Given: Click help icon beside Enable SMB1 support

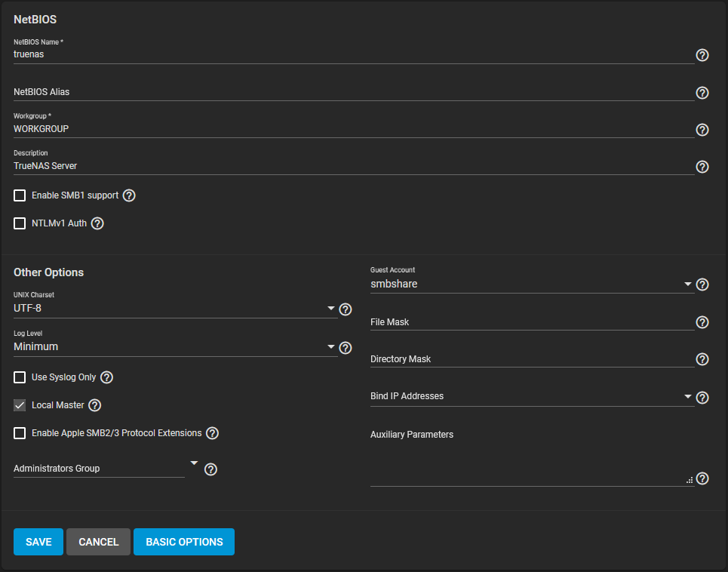Looking at the screenshot, I should point(129,195).
